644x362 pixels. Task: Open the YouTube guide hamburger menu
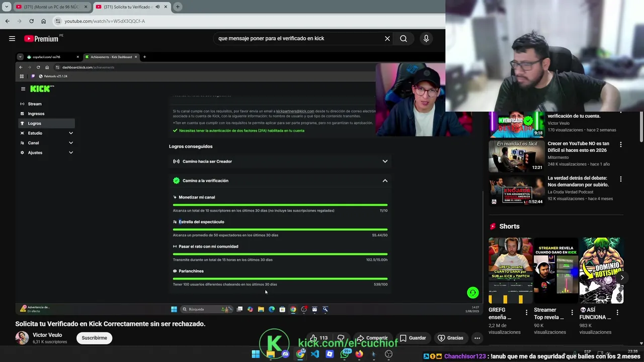(12, 39)
